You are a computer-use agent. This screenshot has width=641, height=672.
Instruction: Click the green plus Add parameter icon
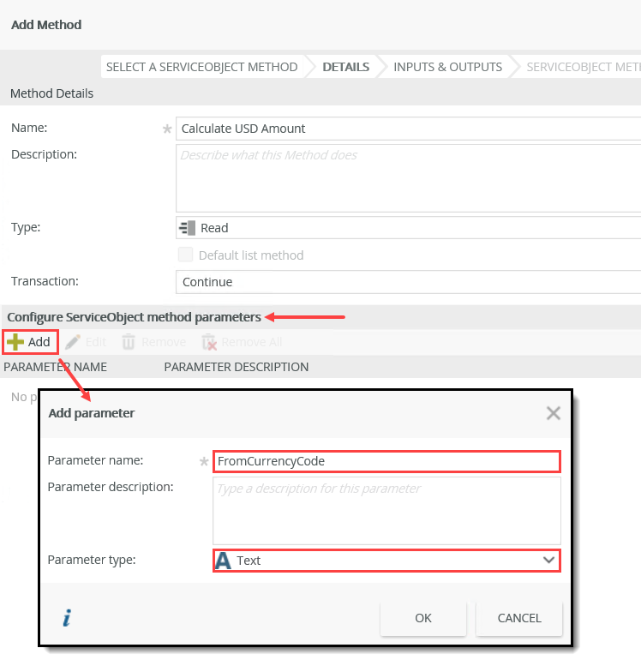15,342
